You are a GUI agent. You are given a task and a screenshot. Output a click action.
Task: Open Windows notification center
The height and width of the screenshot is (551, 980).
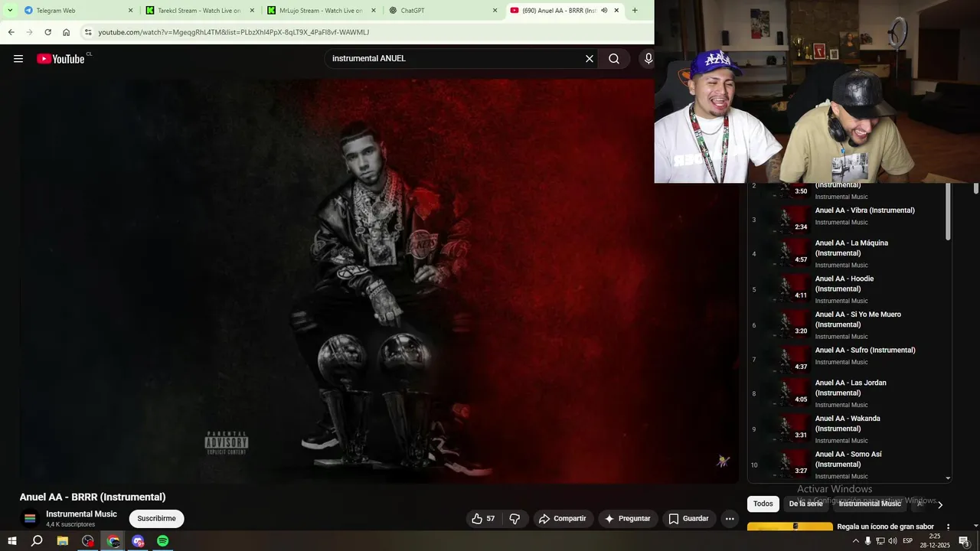point(964,541)
